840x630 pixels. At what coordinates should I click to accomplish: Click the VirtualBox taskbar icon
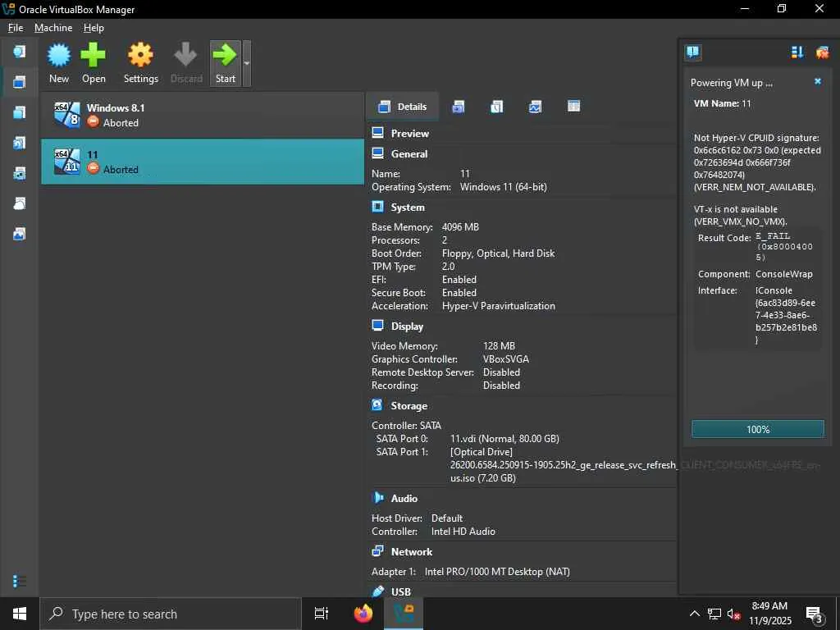click(404, 614)
